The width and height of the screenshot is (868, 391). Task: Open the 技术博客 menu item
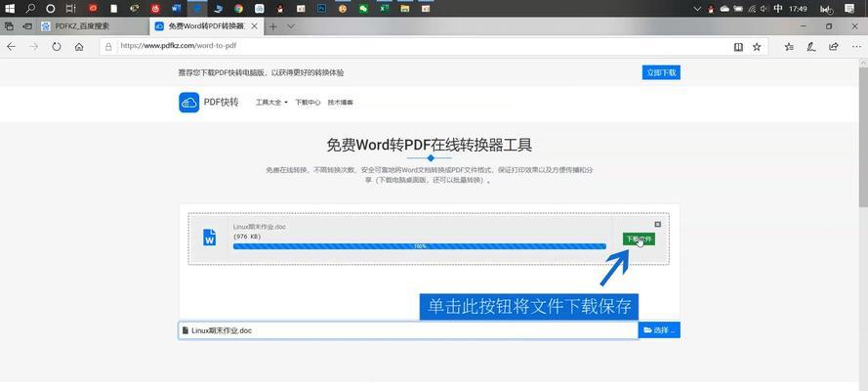340,103
